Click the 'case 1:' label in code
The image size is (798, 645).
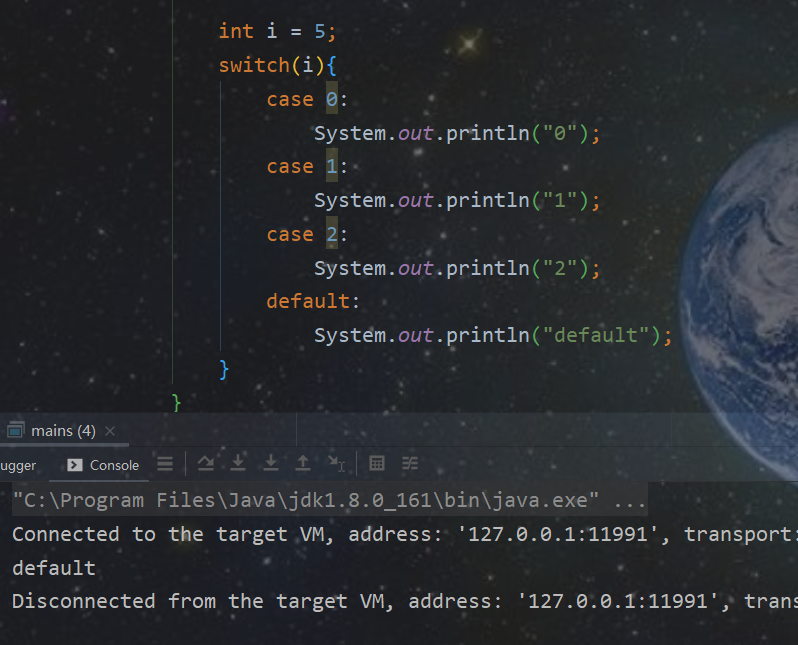(x=307, y=166)
